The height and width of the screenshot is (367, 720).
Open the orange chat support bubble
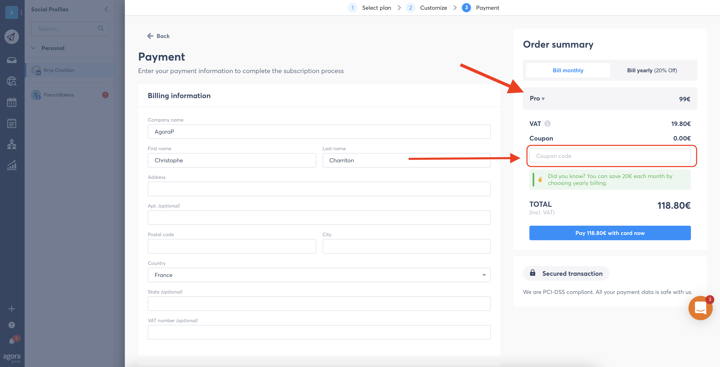click(x=700, y=308)
